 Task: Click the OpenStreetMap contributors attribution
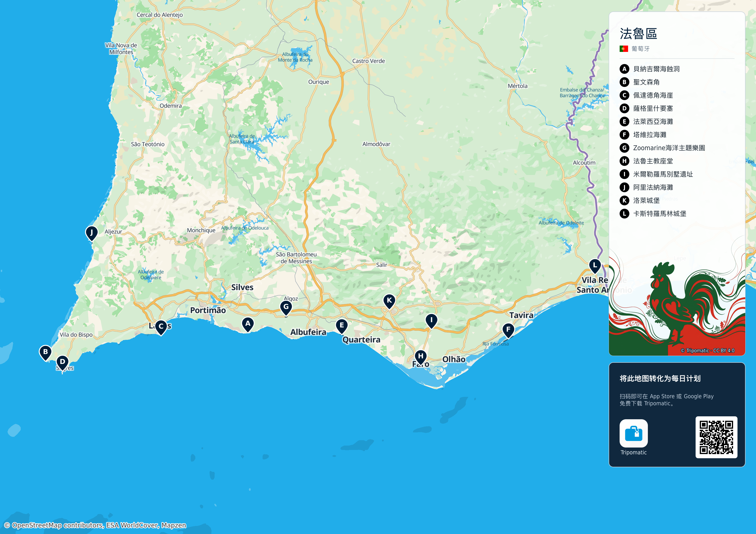click(95, 525)
